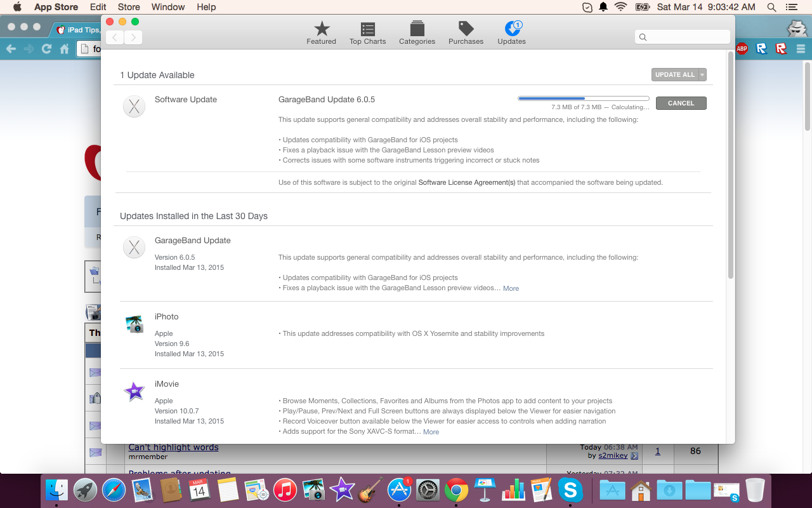Click the GarageBand update download progress bar

[x=584, y=98]
